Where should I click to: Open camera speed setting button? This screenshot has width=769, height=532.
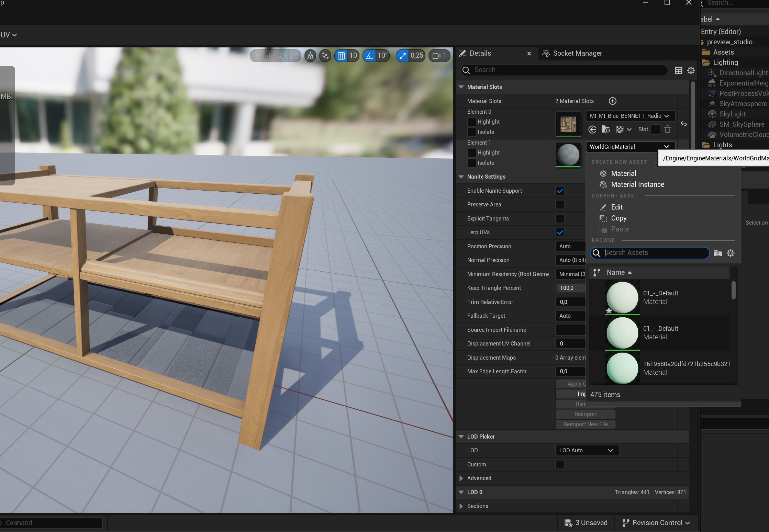439,56
